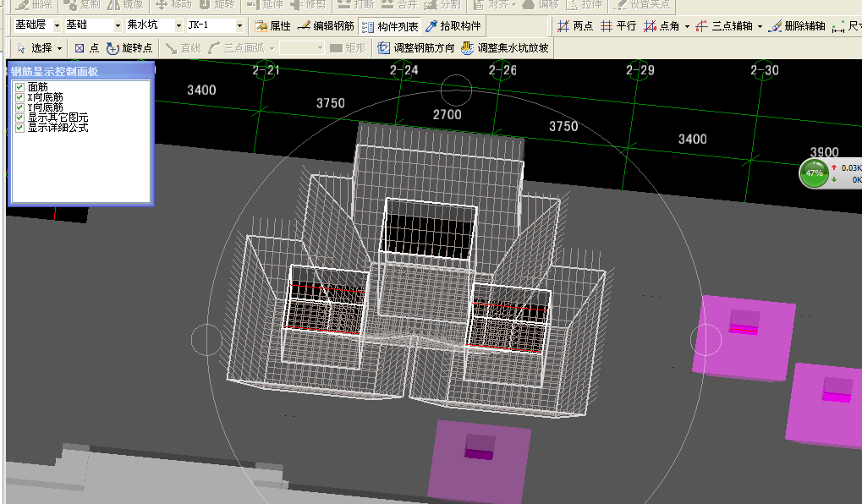Select the 点角 point-angle axis tool
The height and width of the screenshot is (504, 862).
pos(662,26)
